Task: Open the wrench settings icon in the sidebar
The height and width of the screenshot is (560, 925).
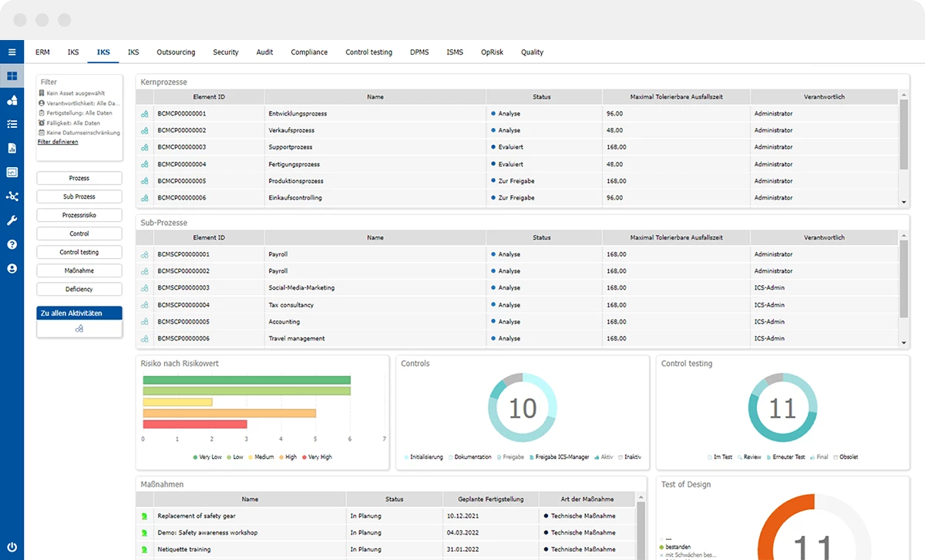Action: click(12, 220)
